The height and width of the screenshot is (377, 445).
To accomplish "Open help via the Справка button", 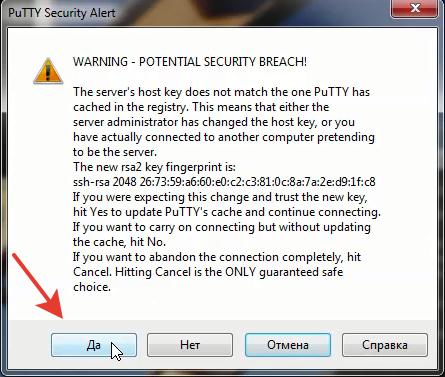I will [x=385, y=345].
